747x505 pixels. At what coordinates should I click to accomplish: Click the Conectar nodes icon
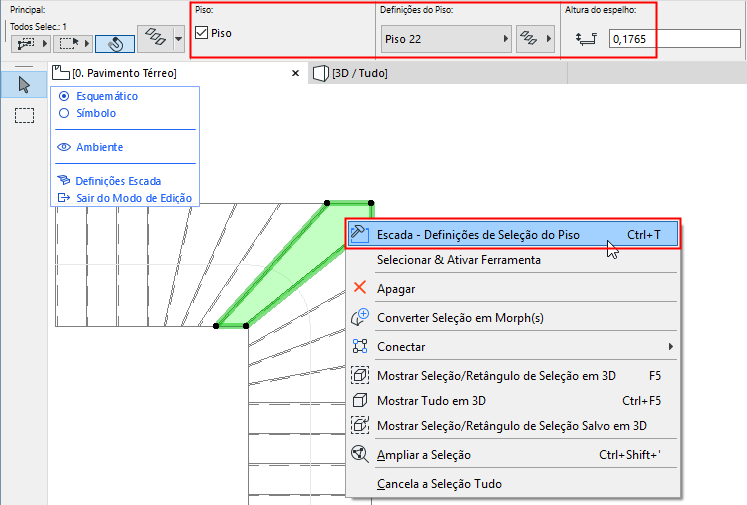pyautogui.click(x=360, y=346)
